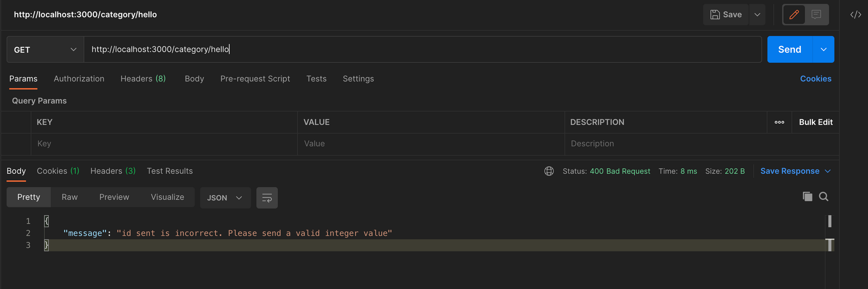The image size is (868, 289).
Task: Open the code snippet panel icon
Action: pos(855,15)
